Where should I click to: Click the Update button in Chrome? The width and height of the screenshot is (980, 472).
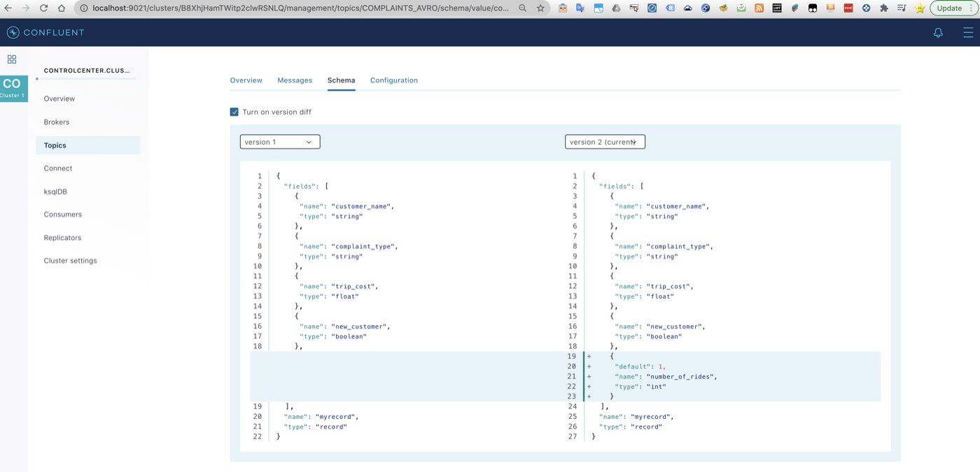953,8
